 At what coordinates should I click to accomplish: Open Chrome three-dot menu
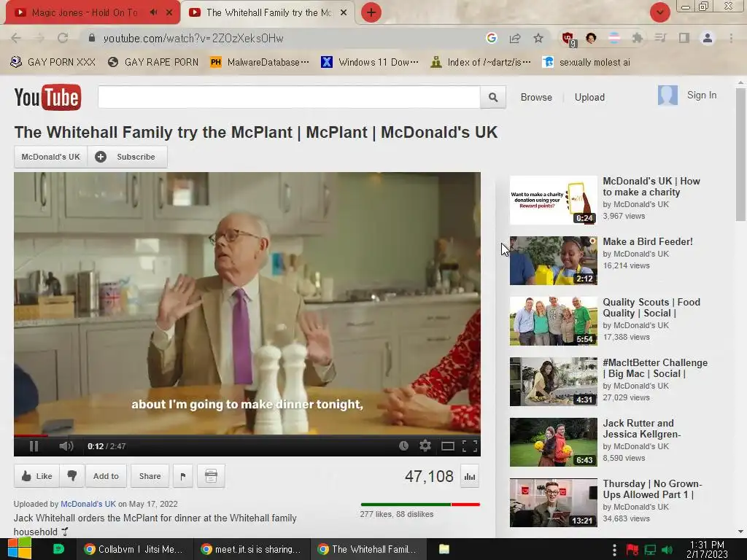[731, 38]
